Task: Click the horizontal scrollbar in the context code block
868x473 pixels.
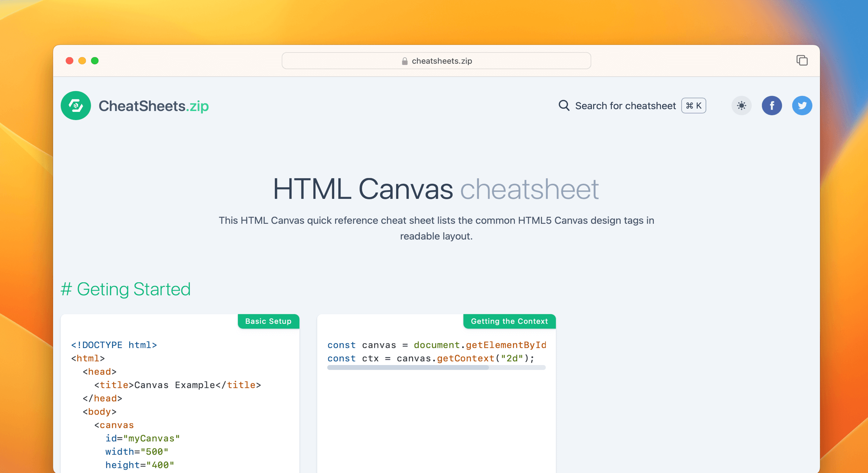Action: click(x=408, y=368)
